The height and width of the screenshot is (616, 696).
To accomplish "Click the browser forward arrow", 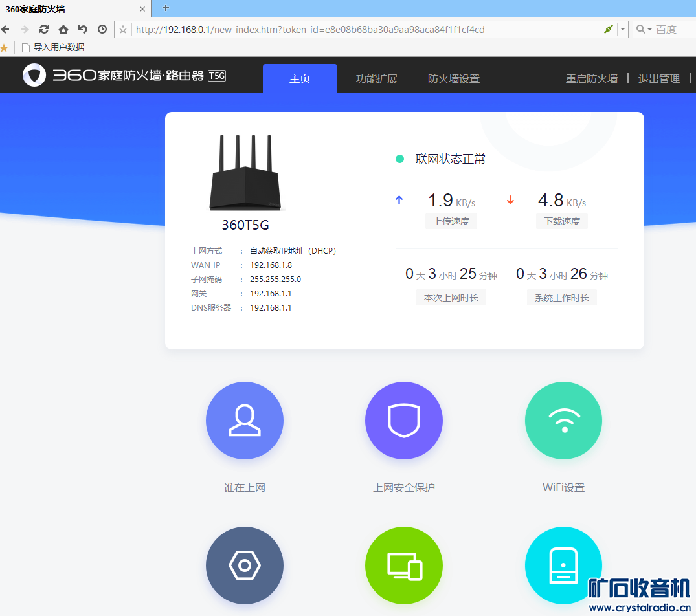I will (x=25, y=30).
